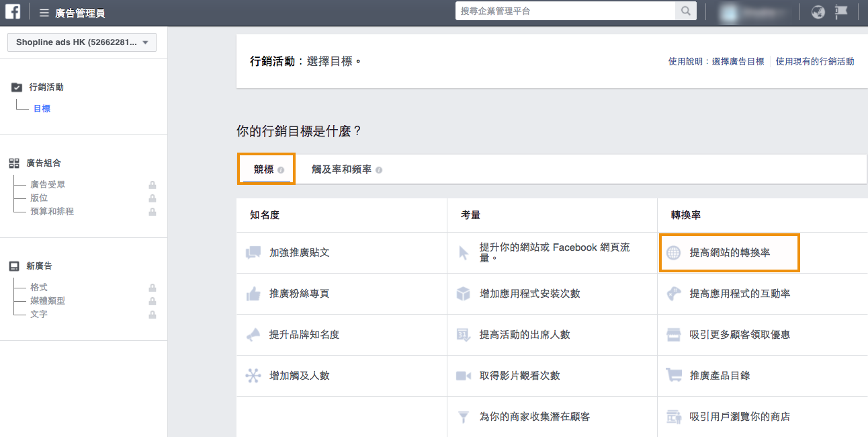Click gamepad icon for 提高應用程式的互動率

[674, 294]
